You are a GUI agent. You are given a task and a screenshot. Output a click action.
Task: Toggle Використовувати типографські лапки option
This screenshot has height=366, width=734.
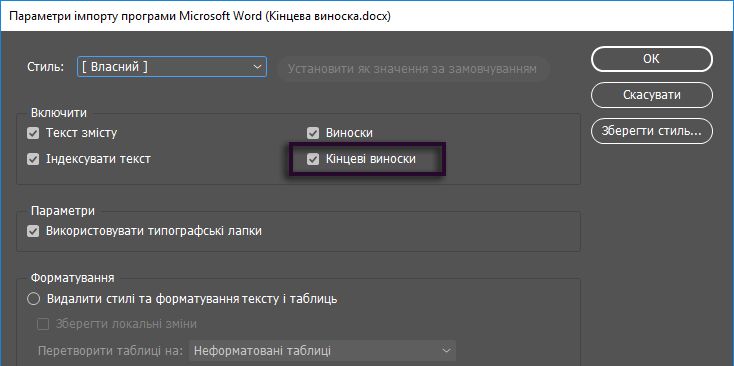tap(33, 231)
